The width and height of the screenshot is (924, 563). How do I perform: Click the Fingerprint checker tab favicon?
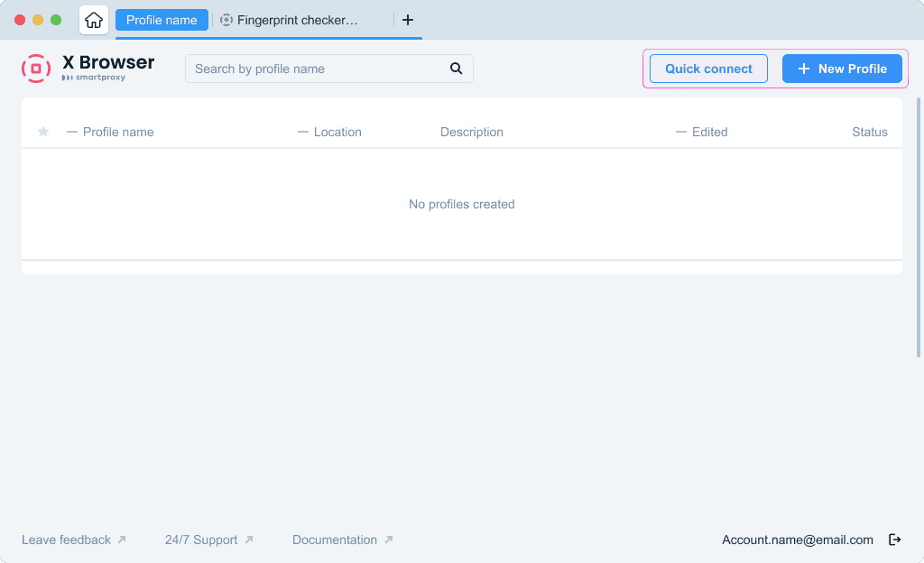coord(226,20)
